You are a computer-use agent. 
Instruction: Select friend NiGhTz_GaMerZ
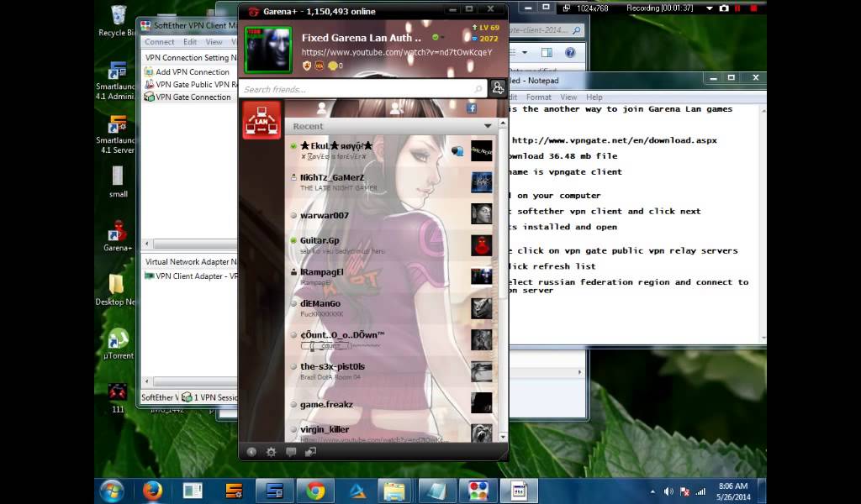(392, 182)
